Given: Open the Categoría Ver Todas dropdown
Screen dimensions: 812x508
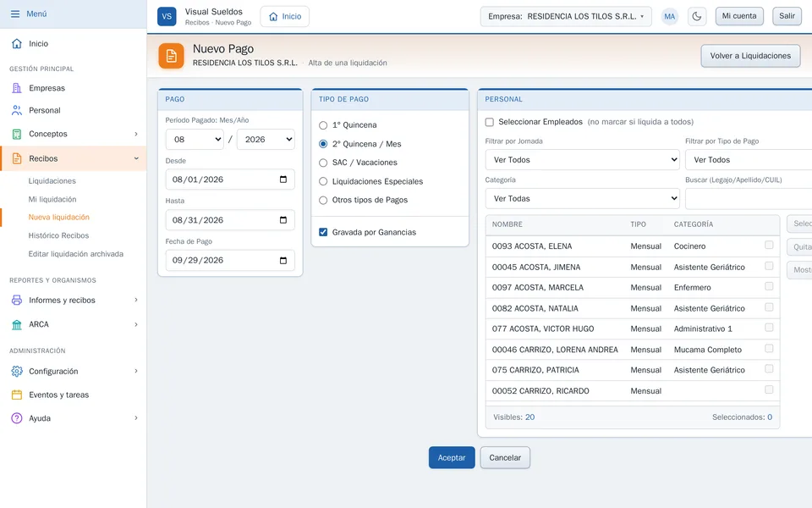Looking at the screenshot, I should (583, 198).
